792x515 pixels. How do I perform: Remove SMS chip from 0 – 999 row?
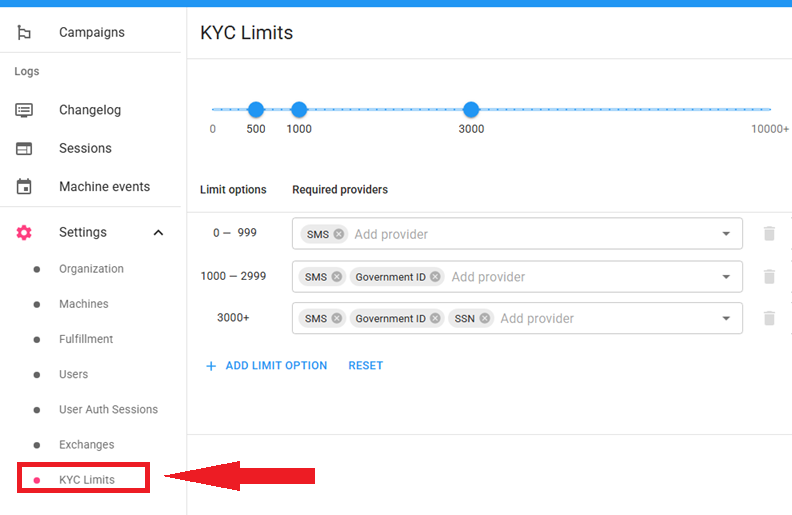point(339,234)
